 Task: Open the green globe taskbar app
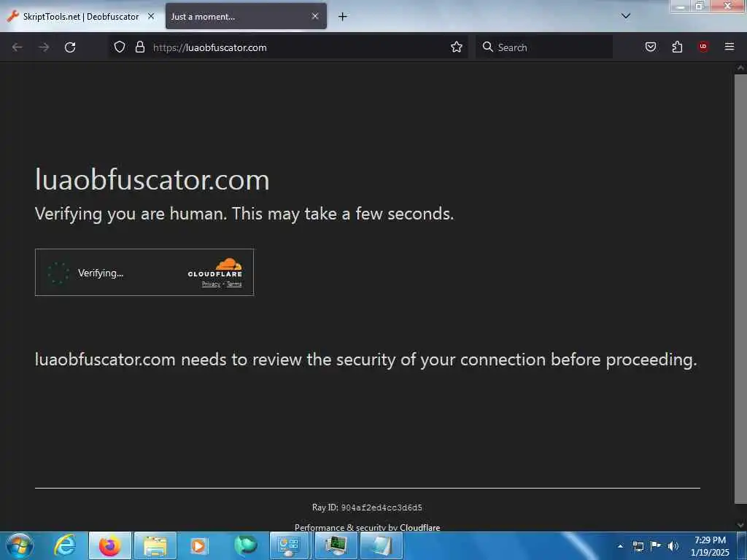point(246,545)
